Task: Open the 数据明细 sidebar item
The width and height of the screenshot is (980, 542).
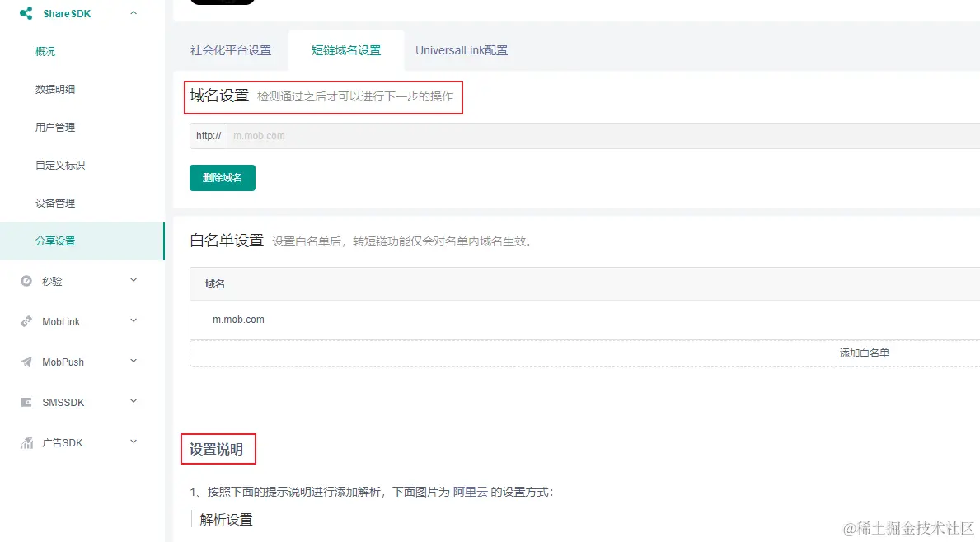Action: tap(55, 89)
